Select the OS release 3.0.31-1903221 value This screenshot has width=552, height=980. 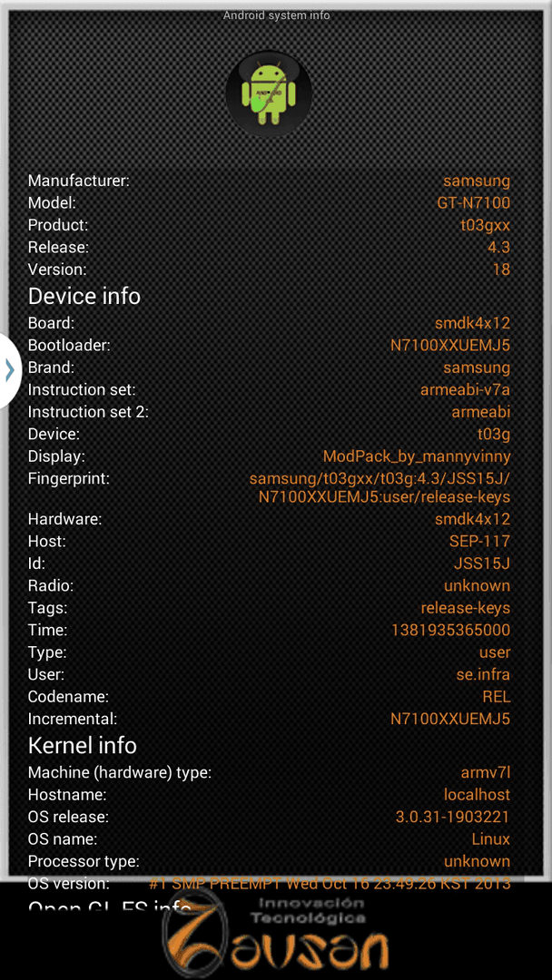coord(453,817)
